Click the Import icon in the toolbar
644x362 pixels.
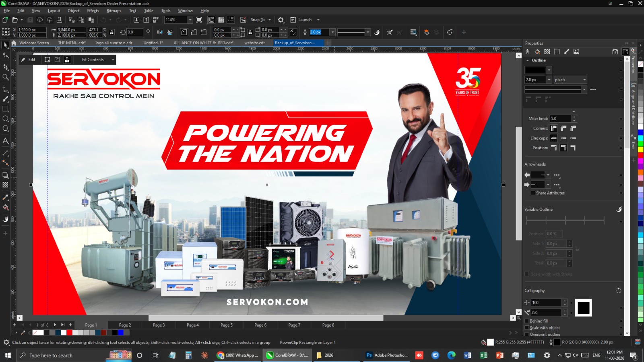pyautogui.click(x=136, y=20)
